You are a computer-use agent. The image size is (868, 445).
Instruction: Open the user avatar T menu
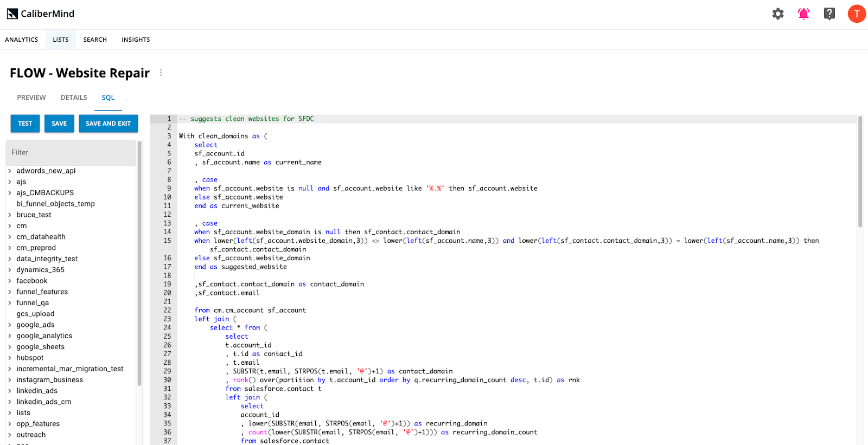pyautogui.click(x=857, y=14)
